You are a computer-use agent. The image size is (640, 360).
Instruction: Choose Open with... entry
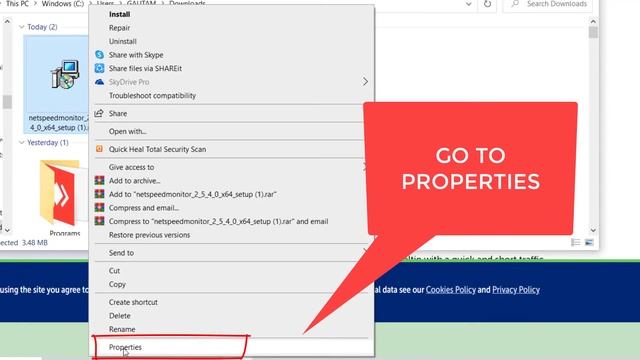[127, 131]
